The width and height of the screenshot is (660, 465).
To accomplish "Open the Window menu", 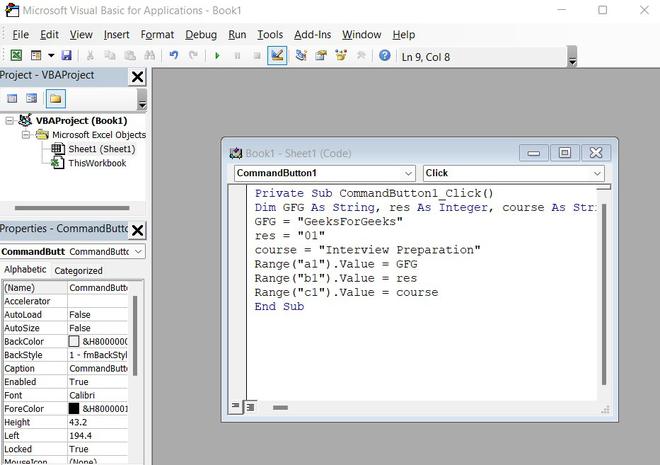I will pos(362,35).
